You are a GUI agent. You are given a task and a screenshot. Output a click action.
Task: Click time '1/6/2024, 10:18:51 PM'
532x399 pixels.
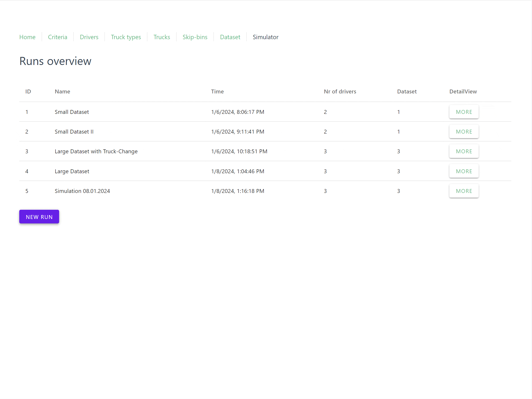pyautogui.click(x=239, y=151)
